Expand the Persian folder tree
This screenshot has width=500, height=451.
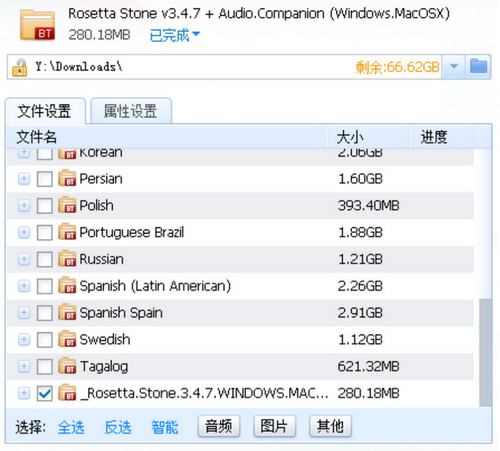(x=24, y=179)
